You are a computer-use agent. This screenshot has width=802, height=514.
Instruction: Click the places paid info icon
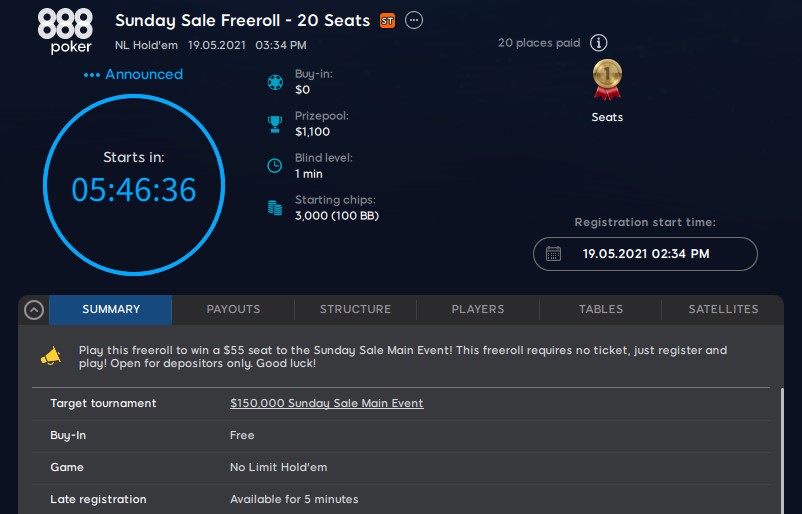pyautogui.click(x=598, y=43)
